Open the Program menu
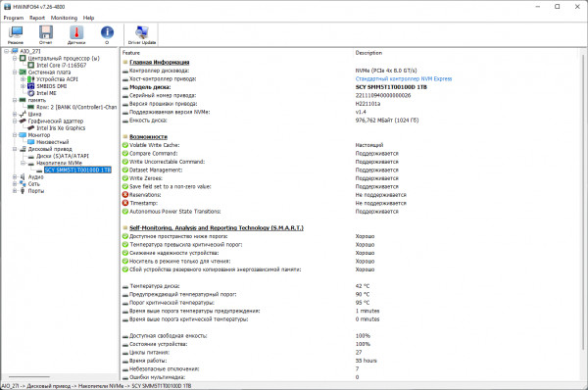 tap(14, 18)
